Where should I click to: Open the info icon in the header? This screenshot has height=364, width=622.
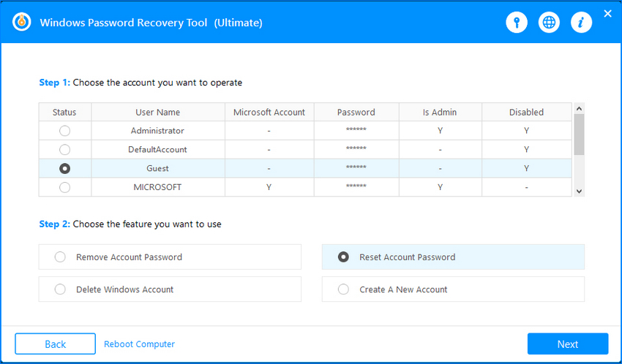pyautogui.click(x=582, y=22)
